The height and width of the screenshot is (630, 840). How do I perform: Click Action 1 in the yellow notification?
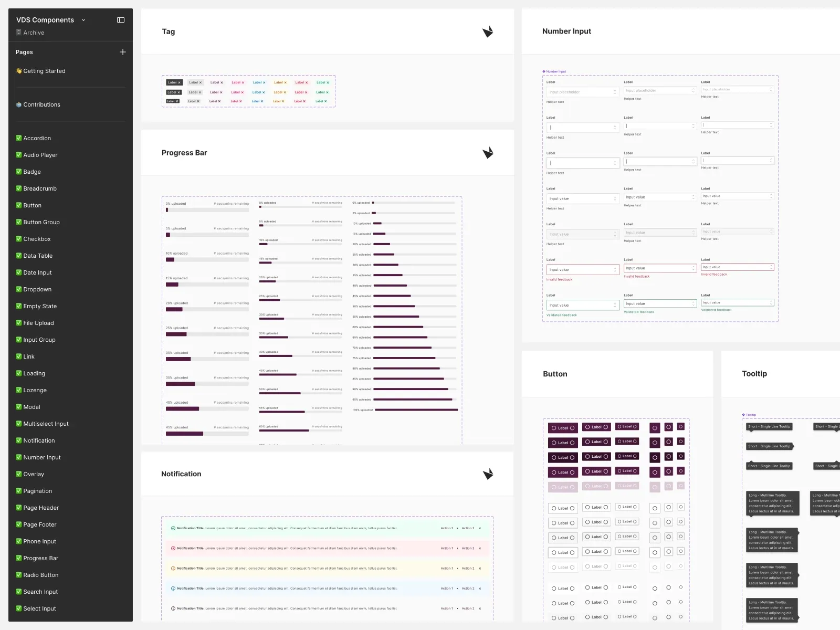(x=447, y=568)
